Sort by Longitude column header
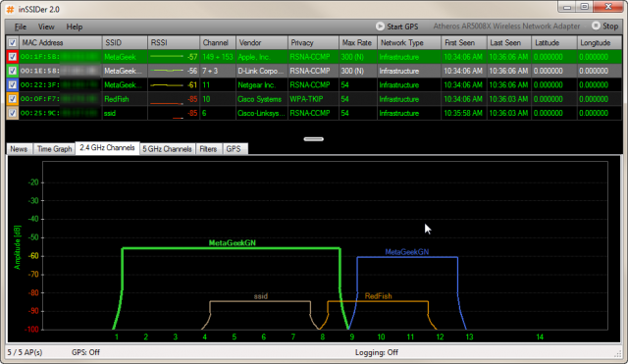This screenshot has width=628, height=364. click(600, 43)
